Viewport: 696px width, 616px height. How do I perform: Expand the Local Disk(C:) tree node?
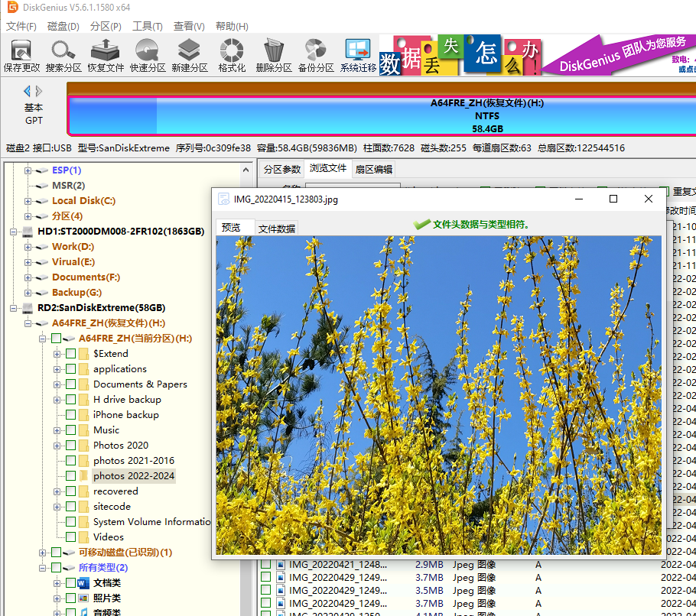[28, 201]
